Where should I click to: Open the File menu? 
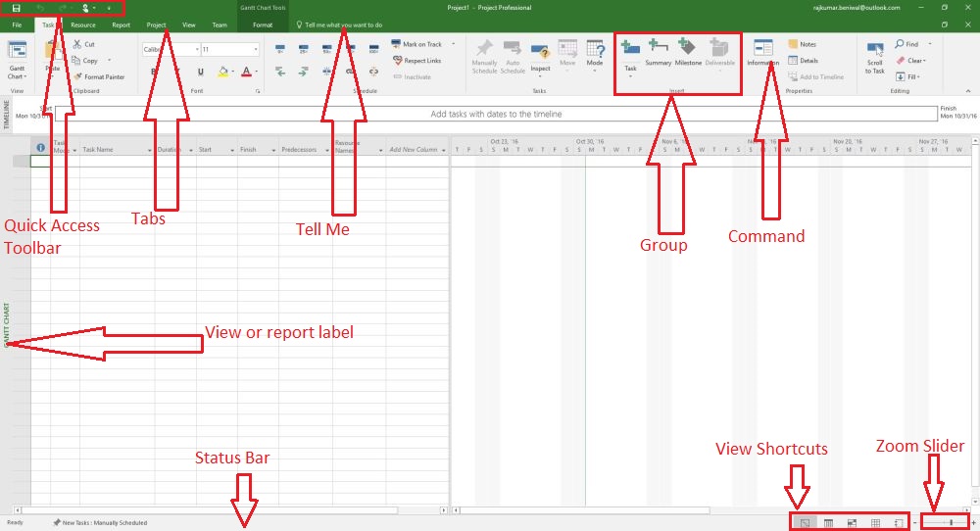pyautogui.click(x=17, y=25)
